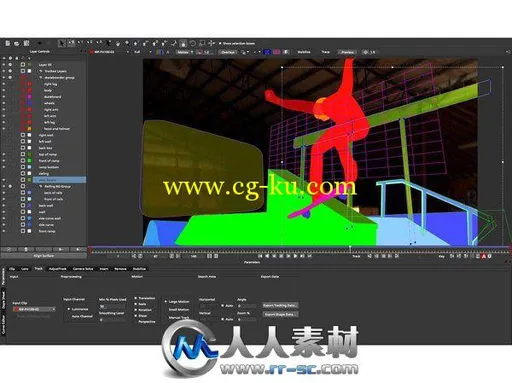Open the Full resolution dropdown

tap(143, 52)
